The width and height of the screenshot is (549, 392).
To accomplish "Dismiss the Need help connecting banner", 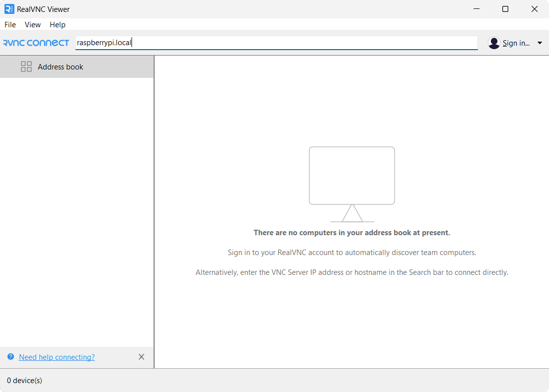I will click(141, 357).
